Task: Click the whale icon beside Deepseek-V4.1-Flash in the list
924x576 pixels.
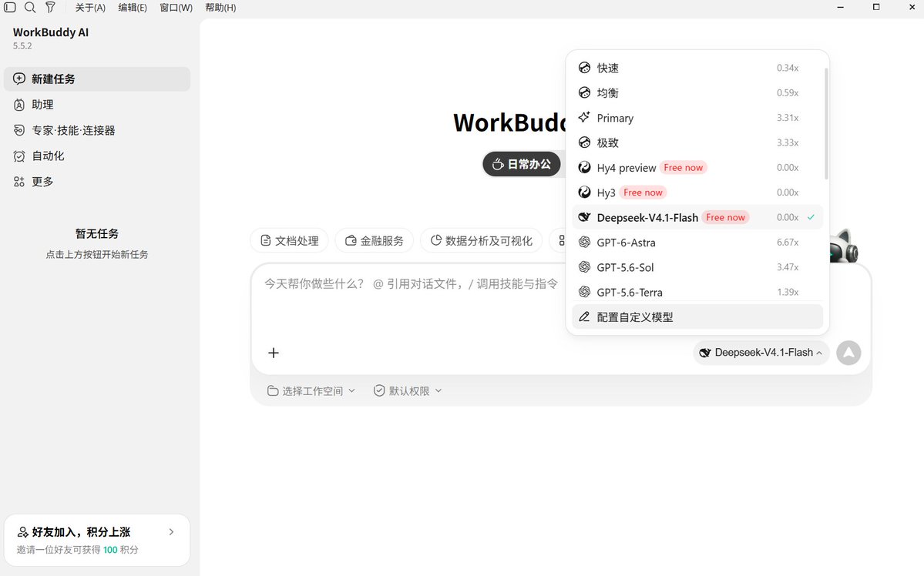Action: point(584,217)
